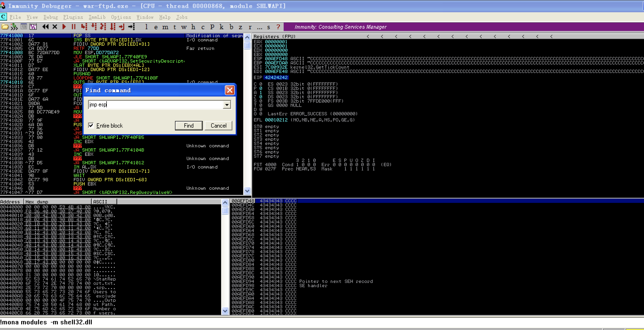Image resolution: width=644 pixels, height=330 pixels.
Task: Click the 'jmp esp' command input field
Action: click(155, 105)
